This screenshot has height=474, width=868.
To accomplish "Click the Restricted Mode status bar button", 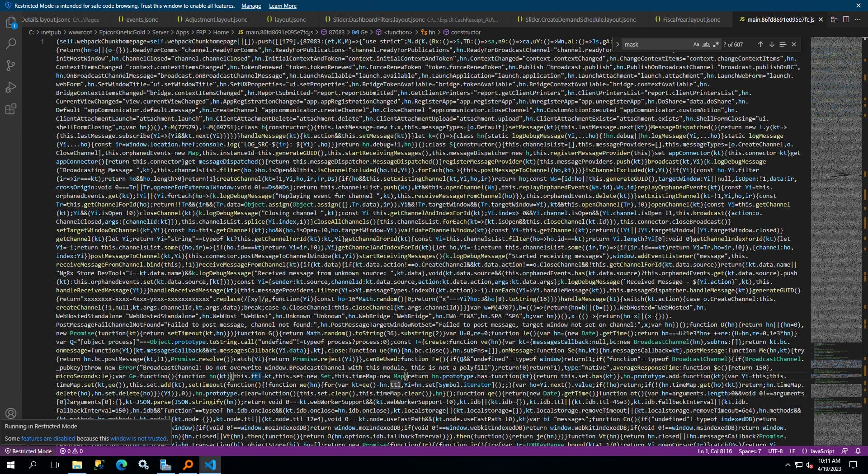I will coord(28,451).
